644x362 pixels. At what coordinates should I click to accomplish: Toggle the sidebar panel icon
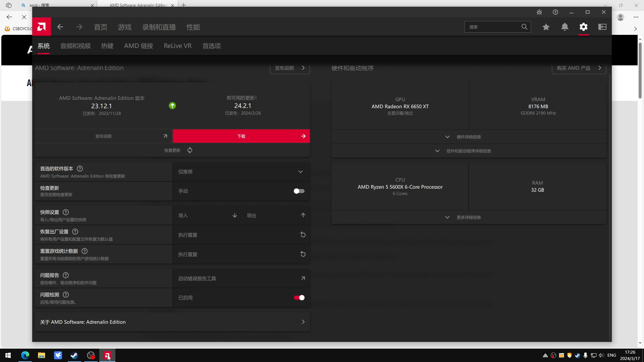coord(602,27)
